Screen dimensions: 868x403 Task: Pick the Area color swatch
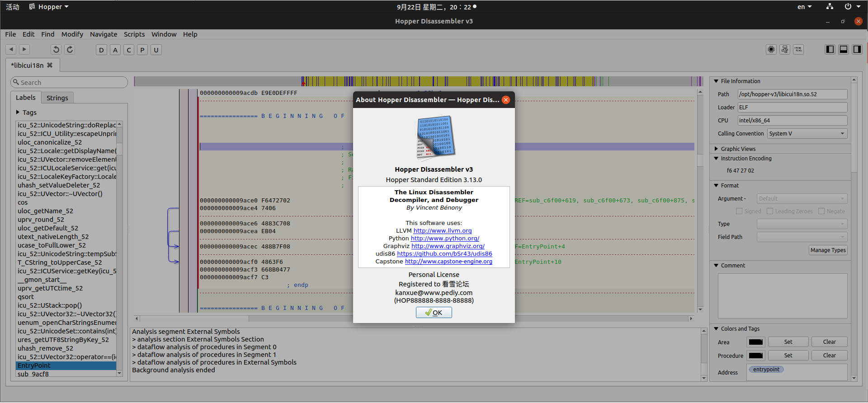point(756,342)
